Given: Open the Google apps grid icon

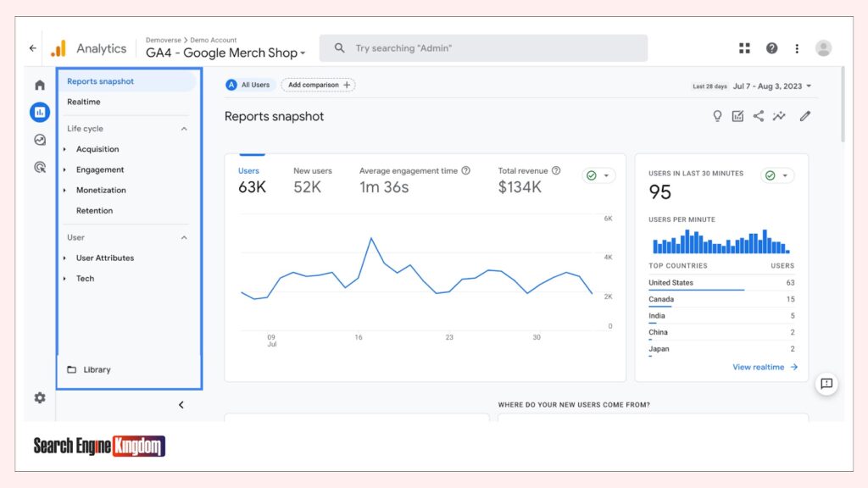Looking at the screenshot, I should tap(744, 48).
